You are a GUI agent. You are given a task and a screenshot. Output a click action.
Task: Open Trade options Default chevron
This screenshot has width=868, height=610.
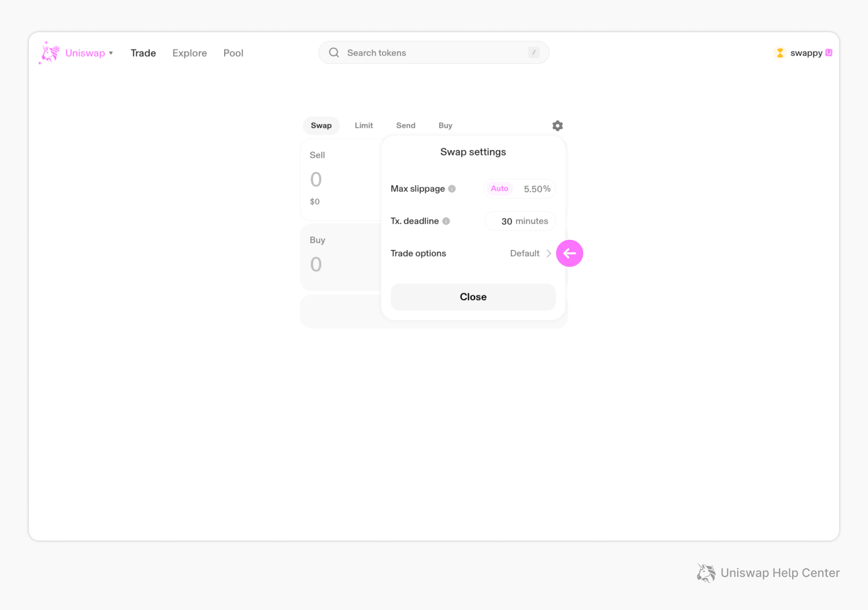[548, 253]
